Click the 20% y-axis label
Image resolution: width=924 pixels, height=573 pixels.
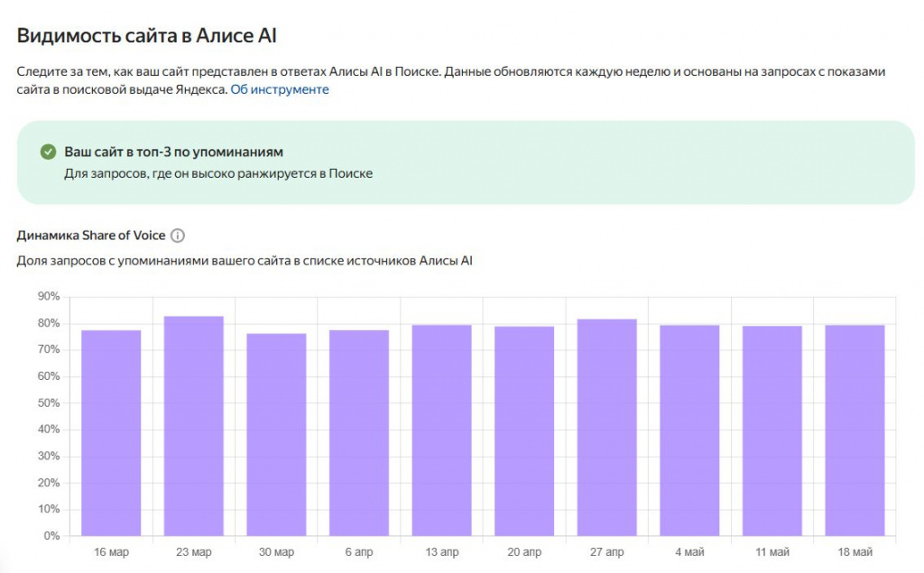coord(49,483)
